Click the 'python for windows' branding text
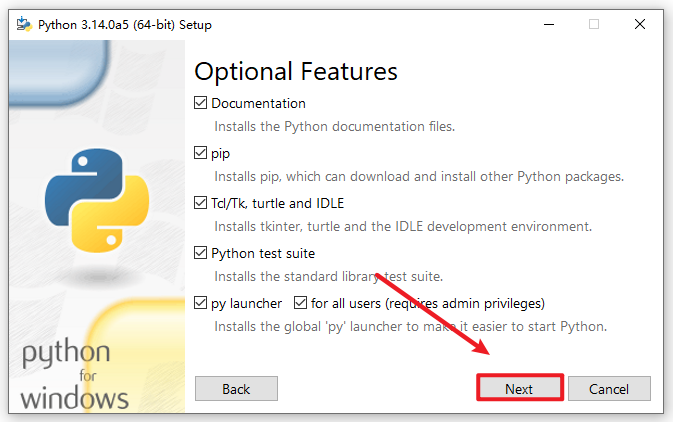The height and width of the screenshot is (422, 673). point(75,377)
